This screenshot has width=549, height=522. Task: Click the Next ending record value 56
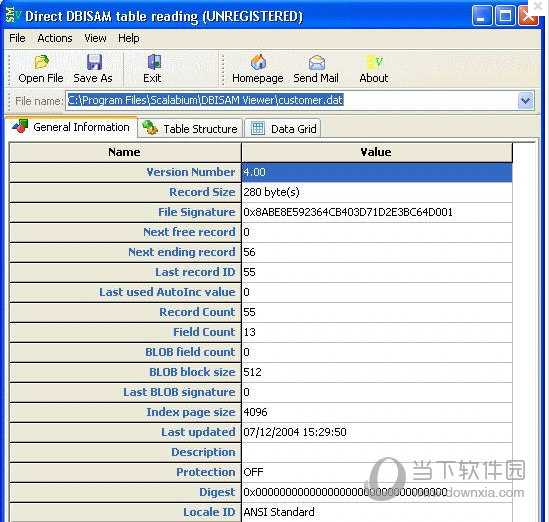pos(377,252)
